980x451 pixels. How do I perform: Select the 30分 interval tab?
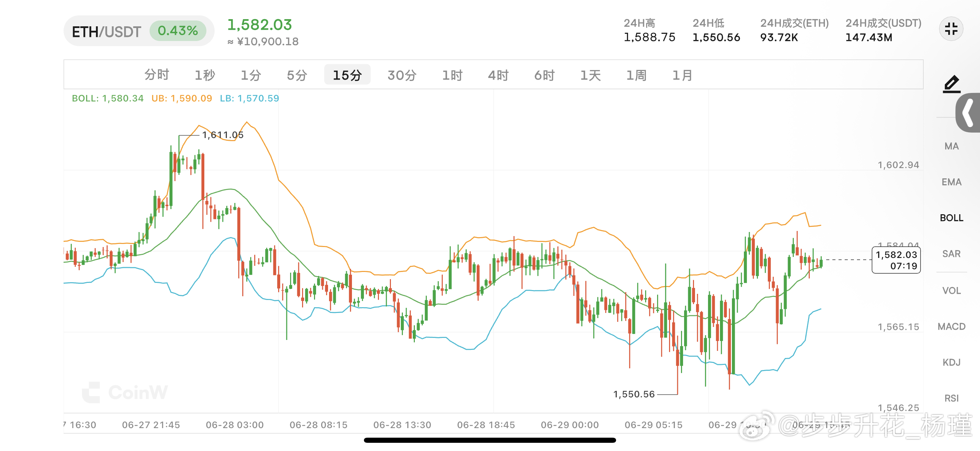[402, 75]
